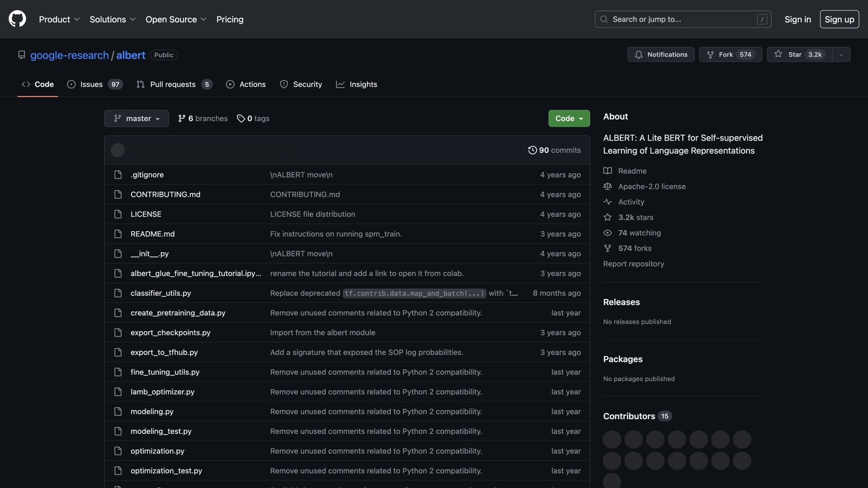The width and height of the screenshot is (868, 488).
Task: Click the Sign up button
Action: coord(839,19)
